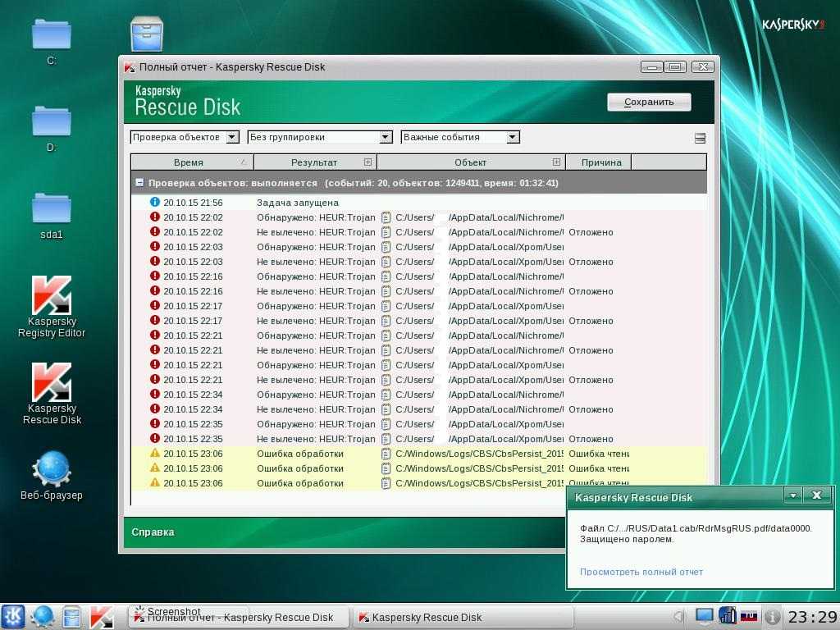Click Просмотреть полный отчет link in popup
The width and height of the screenshot is (840, 630).
click(x=641, y=572)
